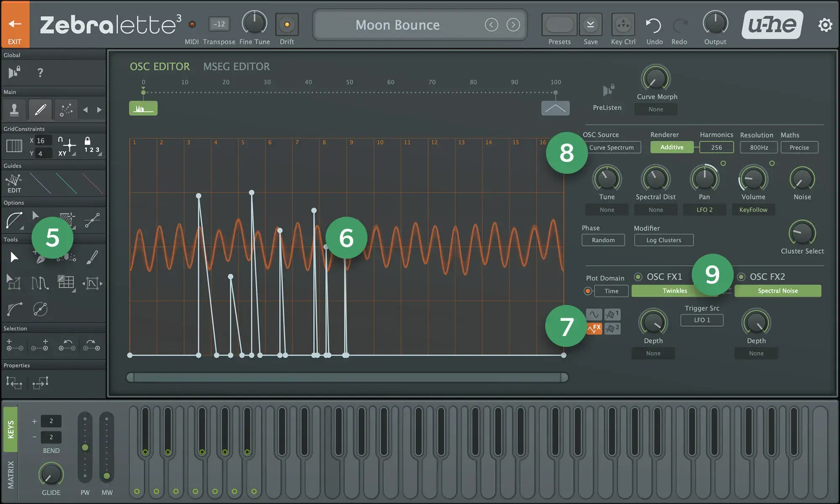Select the arrow selection tool in Tools
The image size is (840, 504).
14,257
